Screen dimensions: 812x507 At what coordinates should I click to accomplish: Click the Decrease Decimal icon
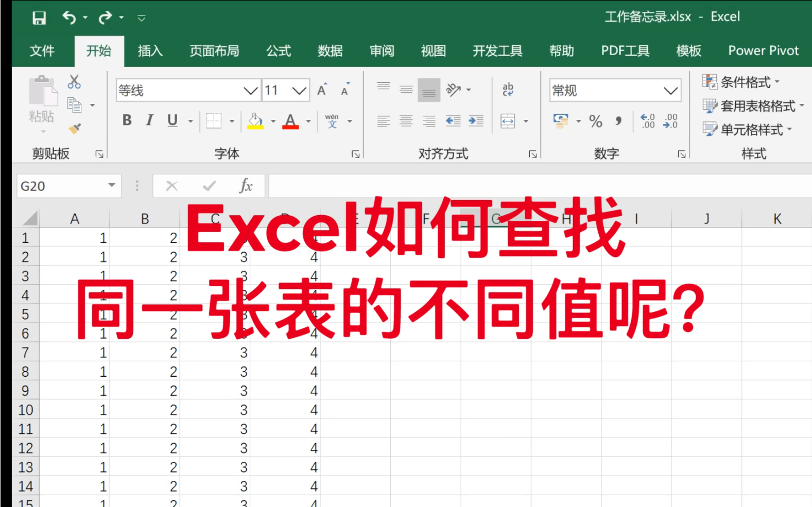point(670,121)
